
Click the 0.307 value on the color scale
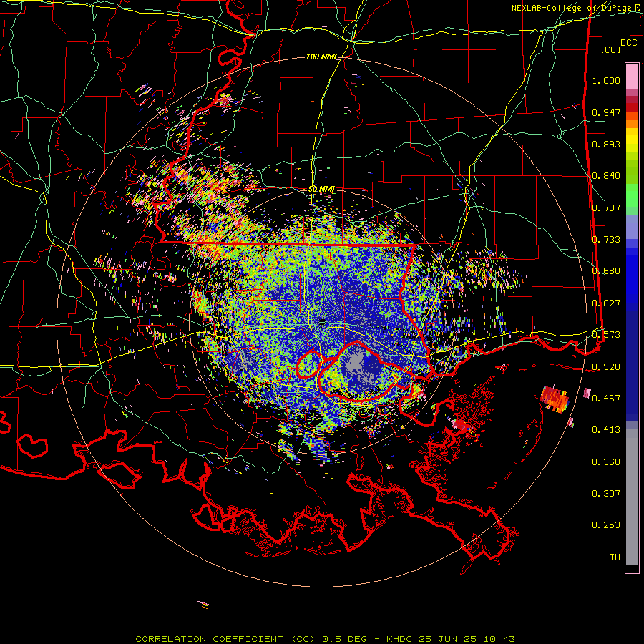pos(606,494)
